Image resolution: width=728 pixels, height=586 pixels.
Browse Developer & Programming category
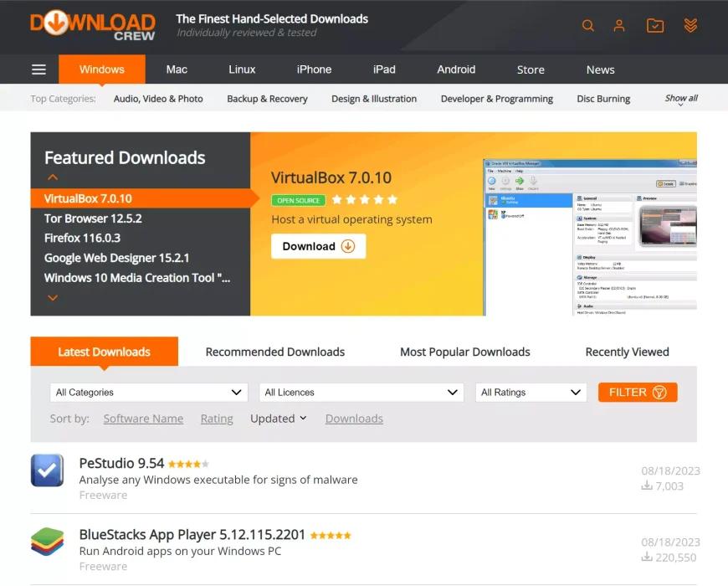[497, 99]
